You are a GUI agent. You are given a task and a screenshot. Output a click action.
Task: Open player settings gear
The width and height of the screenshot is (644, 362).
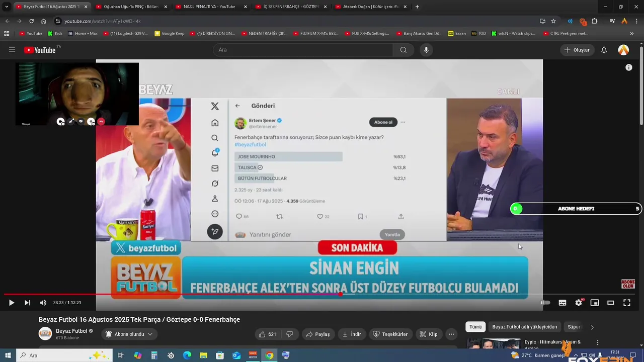(579, 303)
